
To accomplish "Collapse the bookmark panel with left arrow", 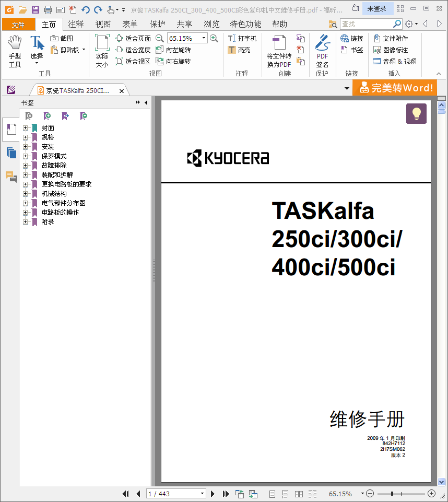I will click(146, 102).
